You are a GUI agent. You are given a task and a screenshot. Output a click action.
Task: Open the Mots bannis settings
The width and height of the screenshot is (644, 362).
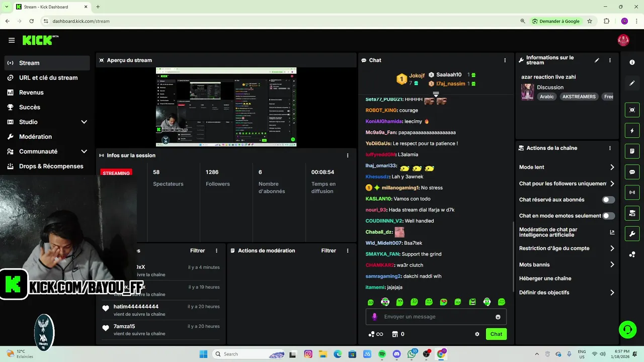[x=567, y=264]
